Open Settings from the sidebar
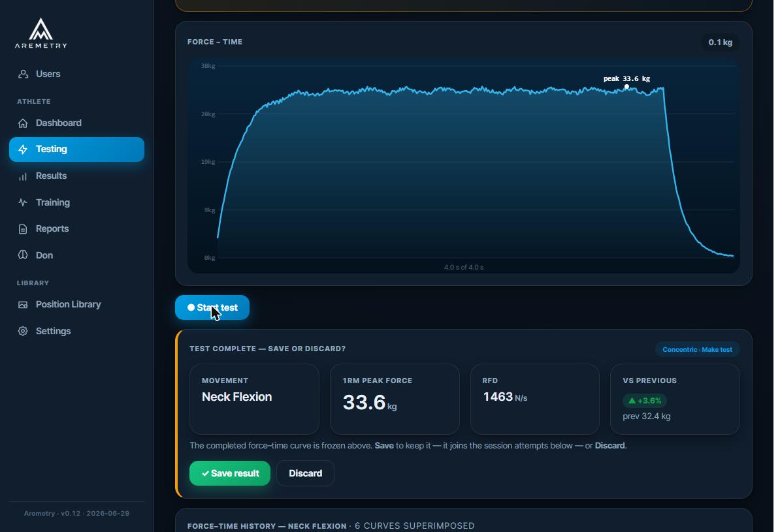 tap(76, 331)
